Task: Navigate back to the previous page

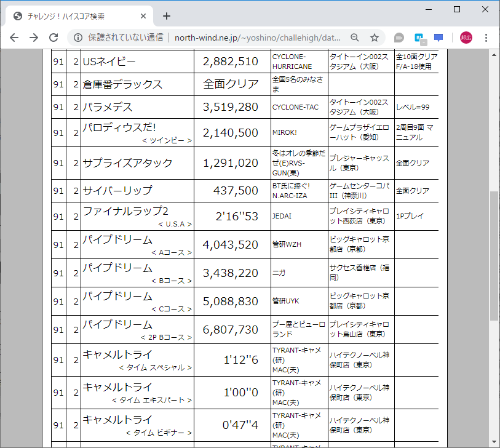Action: [x=14, y=38]
